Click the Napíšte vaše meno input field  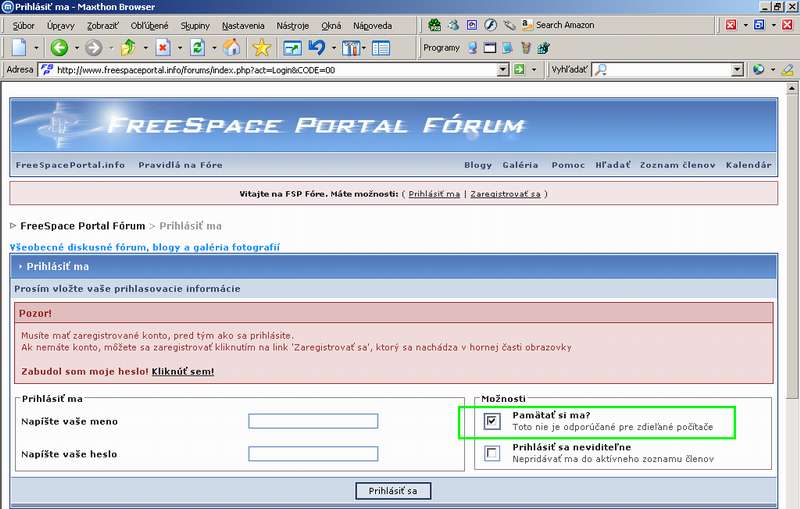313,421
